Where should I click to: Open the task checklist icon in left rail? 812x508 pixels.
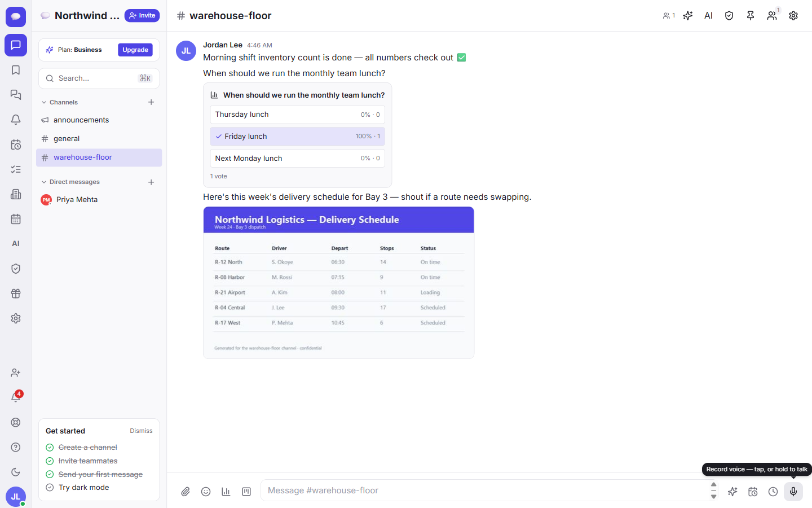click(16, 169)
